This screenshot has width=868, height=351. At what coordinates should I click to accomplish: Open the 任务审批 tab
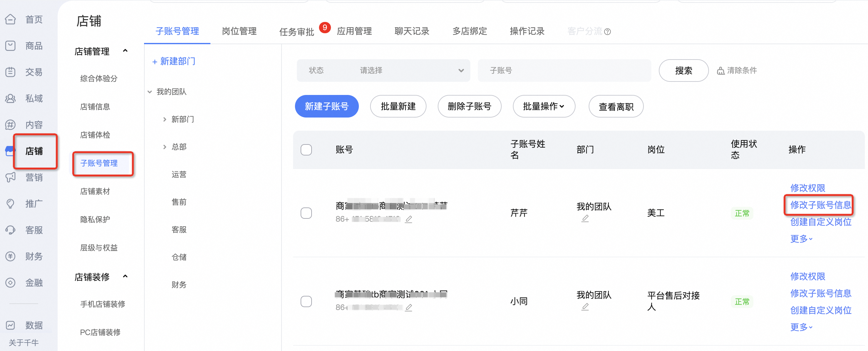297,32
